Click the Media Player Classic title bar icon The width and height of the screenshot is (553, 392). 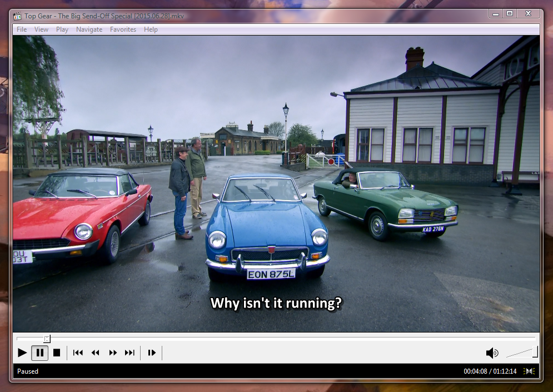pyautogui.click(x=17, y=16)
